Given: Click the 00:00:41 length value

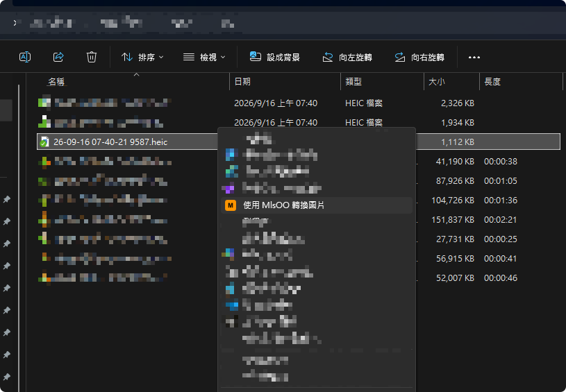Looking at the screenshot, I should click(501, 259).
